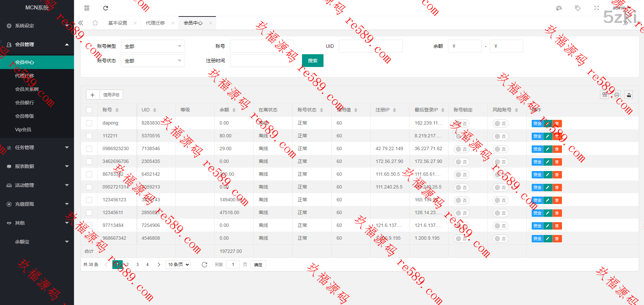The width and height of the screenshot is (644, 305).
Task: Click the export icon above table
Action: [629, 95]
